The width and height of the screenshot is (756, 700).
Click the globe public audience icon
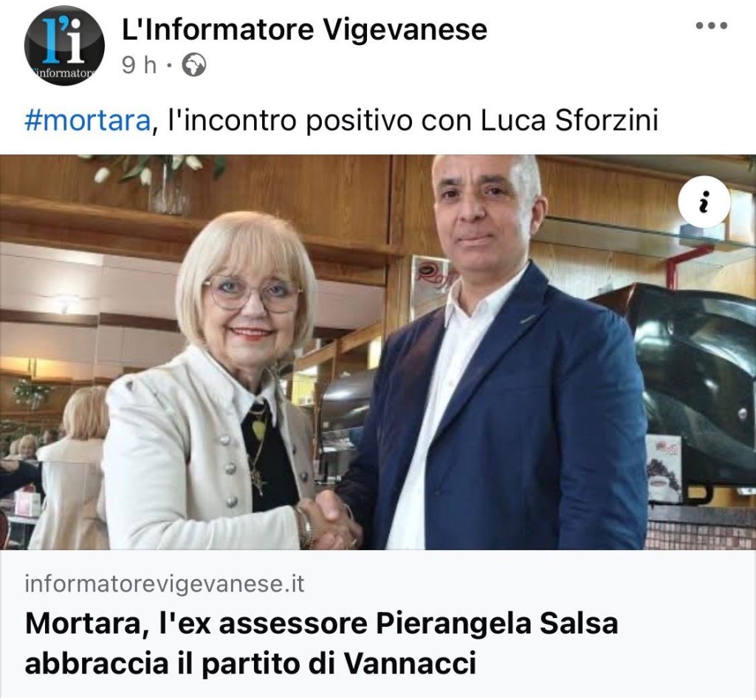coord(194,65)
